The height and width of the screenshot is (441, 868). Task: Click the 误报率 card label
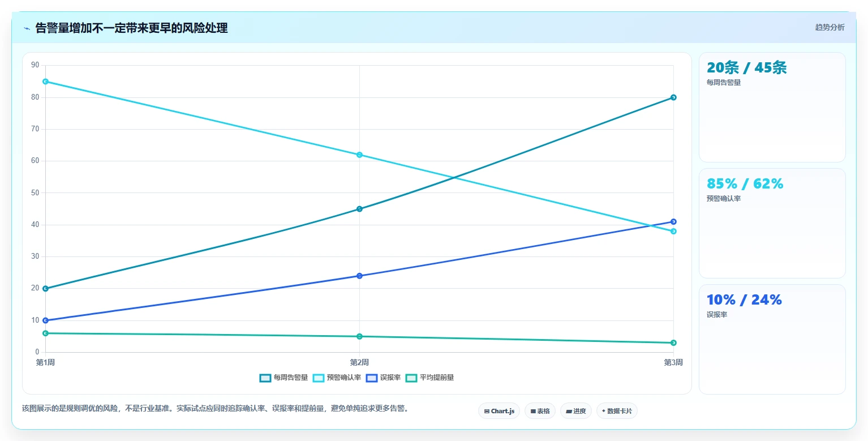click(717, 315)
